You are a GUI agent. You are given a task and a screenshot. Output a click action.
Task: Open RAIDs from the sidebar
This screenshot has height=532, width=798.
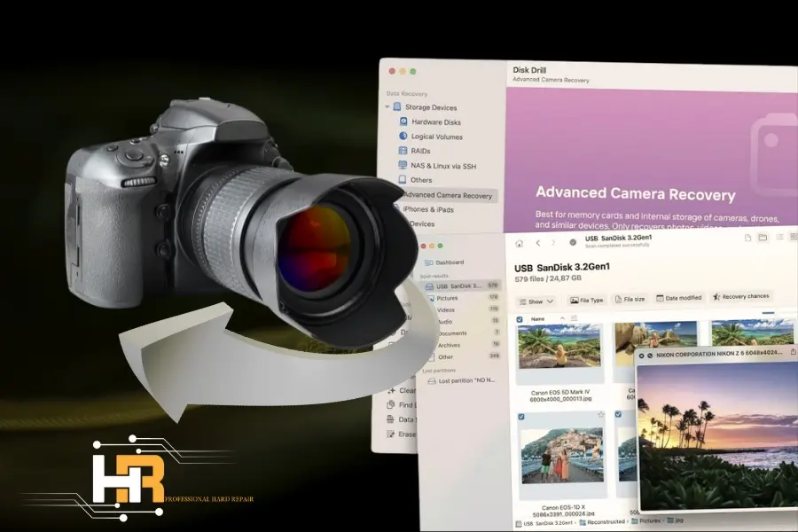point(403,152)
